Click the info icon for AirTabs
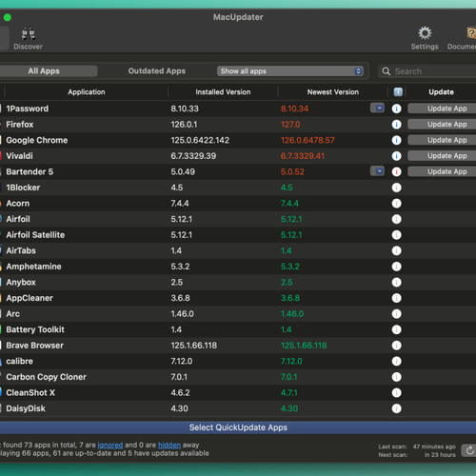The image size is (476, 476). click(x=396, y=250)
